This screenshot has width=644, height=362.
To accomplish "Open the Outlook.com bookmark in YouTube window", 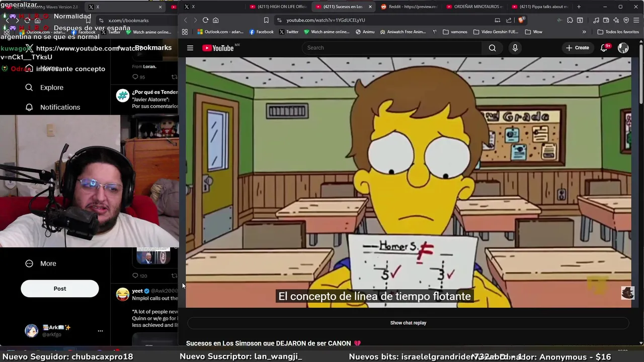I will 220,32.
